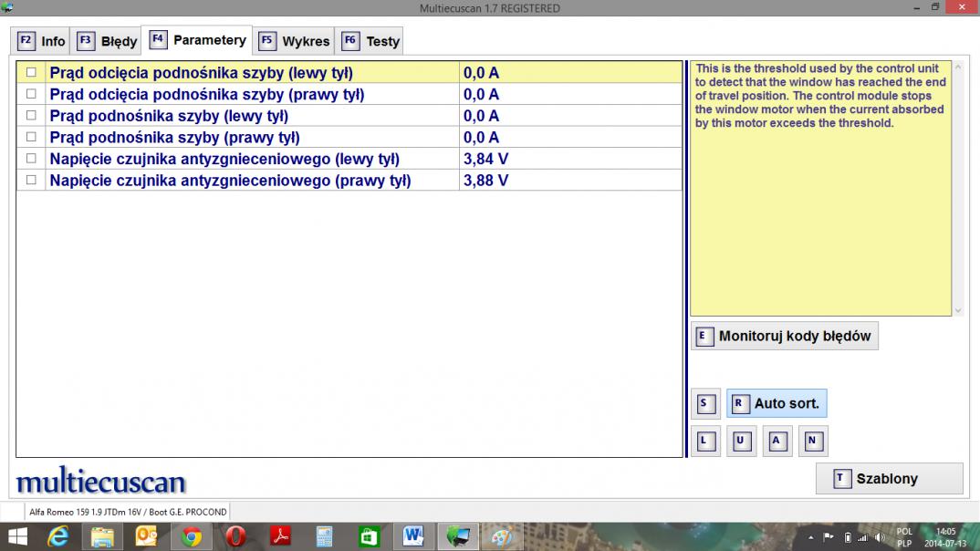Switch to the Testy tab

point(370,41)
